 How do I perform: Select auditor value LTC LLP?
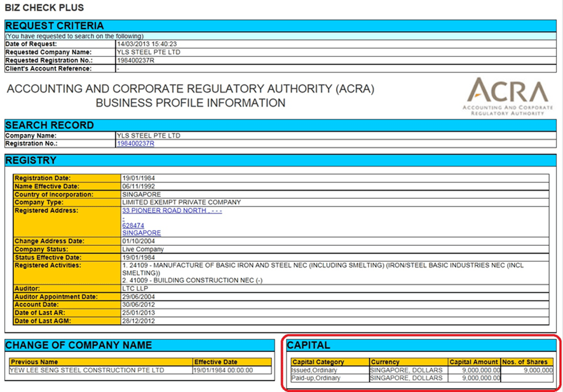point(134,288)
